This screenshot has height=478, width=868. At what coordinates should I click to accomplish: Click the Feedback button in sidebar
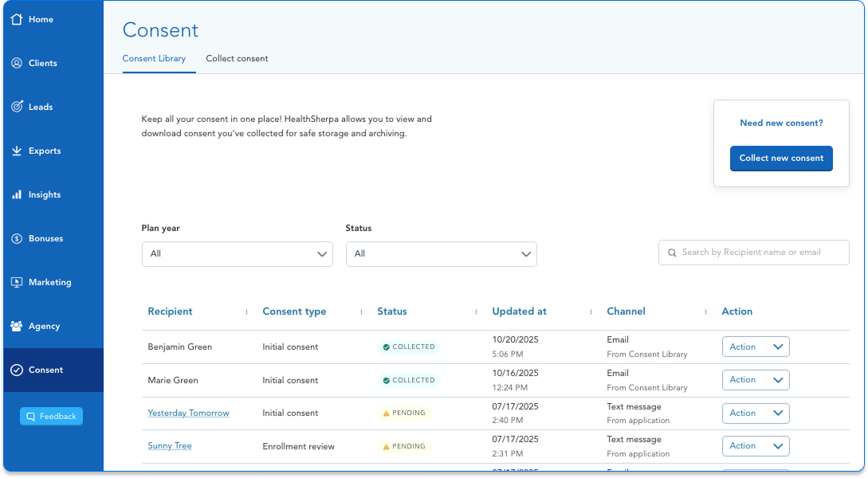point(51,416)
